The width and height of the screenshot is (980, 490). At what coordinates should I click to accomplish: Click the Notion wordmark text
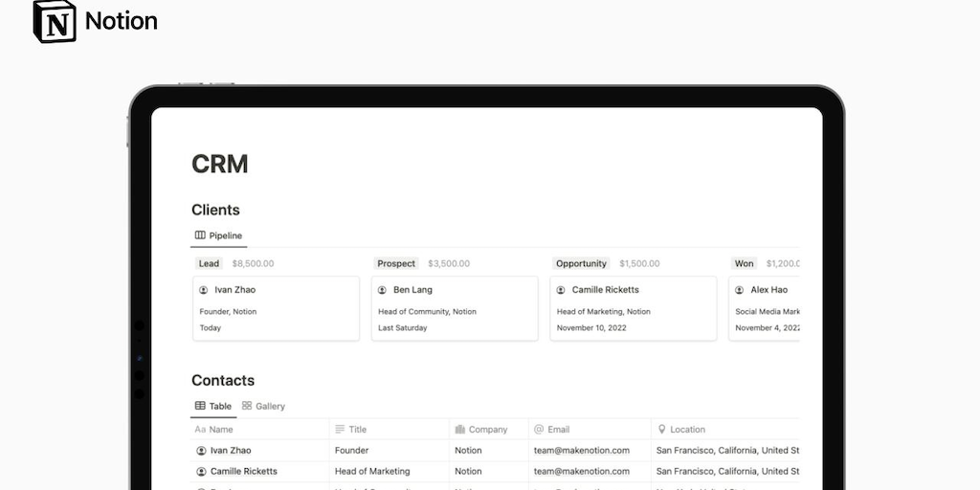[x=122, y=21]
